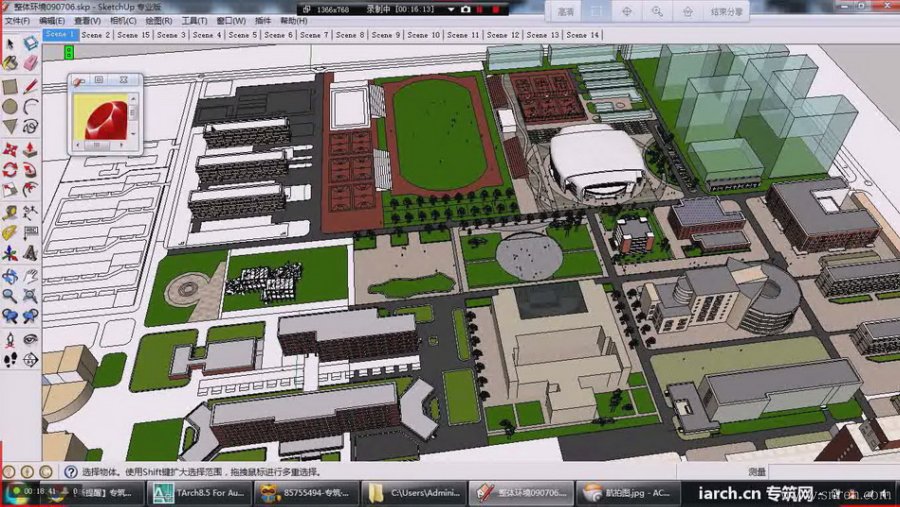Screen dimensions: 900x507
Task: Switch to the Scene 14 tab
Action: 582,35
